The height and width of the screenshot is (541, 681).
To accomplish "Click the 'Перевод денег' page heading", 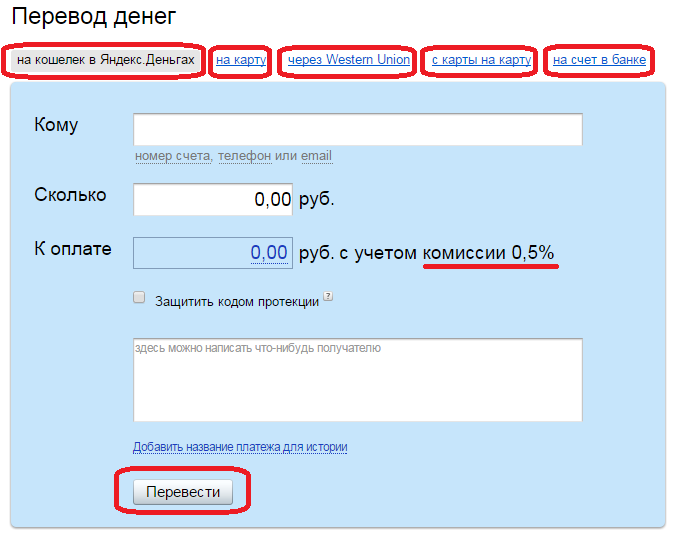I will coord(94,17).
